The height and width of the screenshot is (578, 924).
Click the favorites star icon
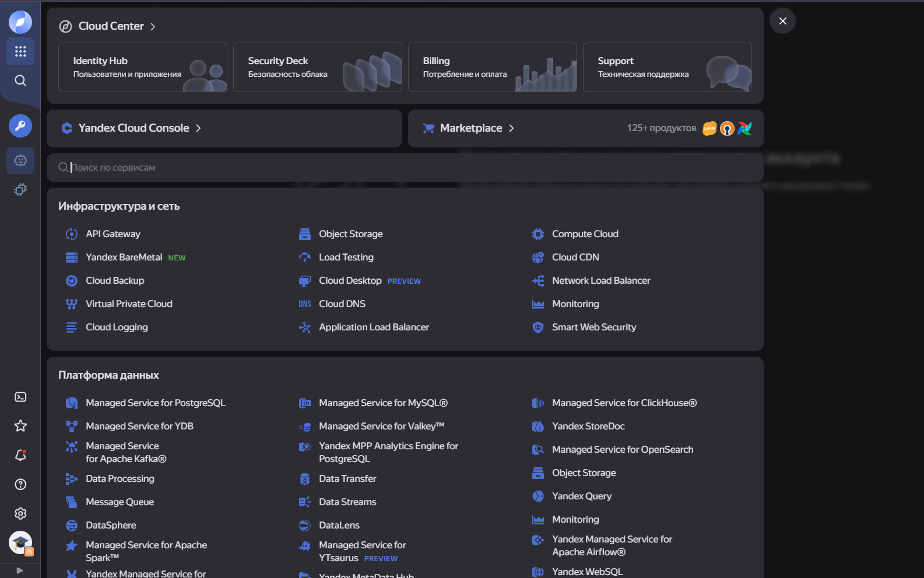click(x=20, y=426)
